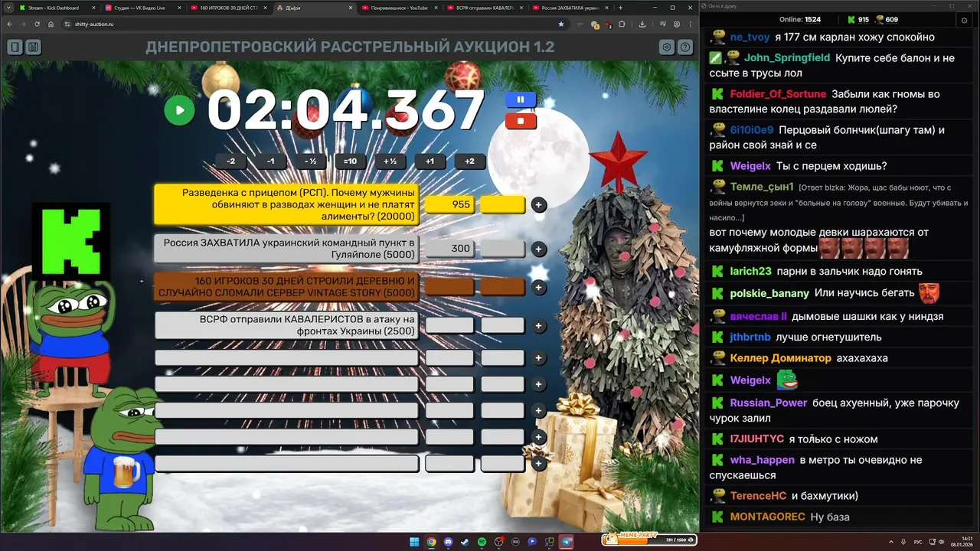The width and height of the screenshot is (980, 551).
Task: Click the РУС language indicator
Action: pyautogui.click(x=918, y=542)
